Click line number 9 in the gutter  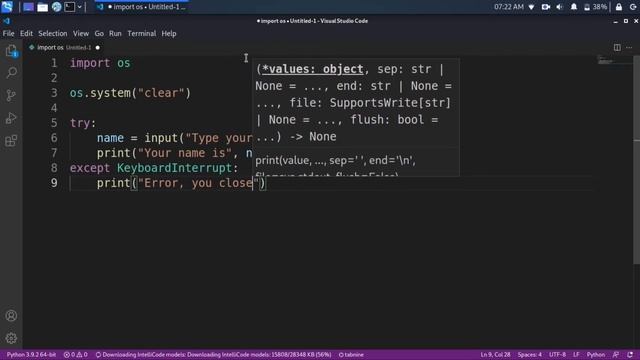tap(54, 183)
